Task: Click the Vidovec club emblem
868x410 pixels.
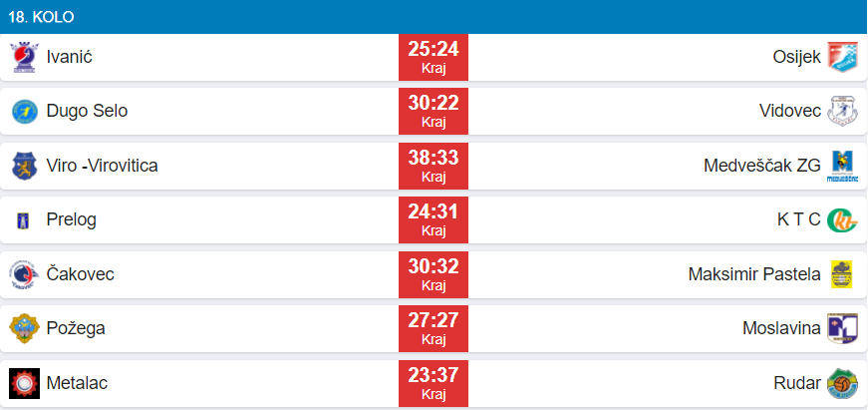Action: click(842, 111)
